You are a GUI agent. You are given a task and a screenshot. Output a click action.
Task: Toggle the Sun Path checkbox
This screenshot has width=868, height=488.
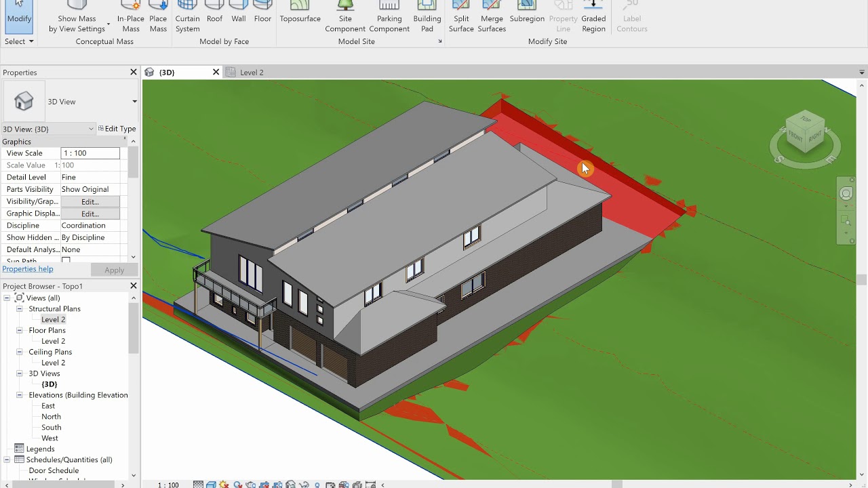(66, 260)
